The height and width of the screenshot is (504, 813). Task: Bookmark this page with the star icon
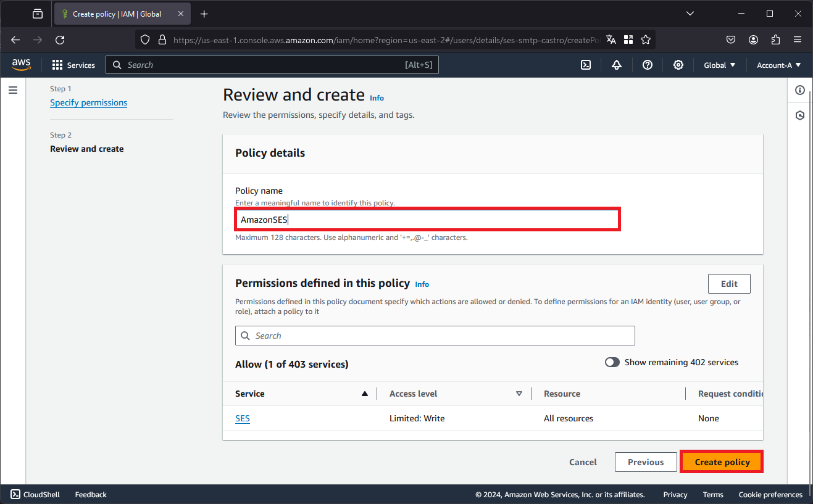tap(646, 39)
